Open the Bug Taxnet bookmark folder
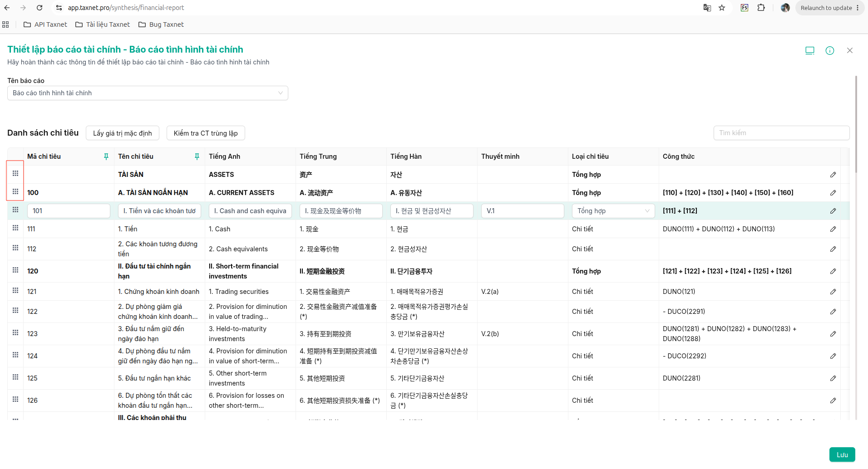868x469 pixels. tap(161, 24)
